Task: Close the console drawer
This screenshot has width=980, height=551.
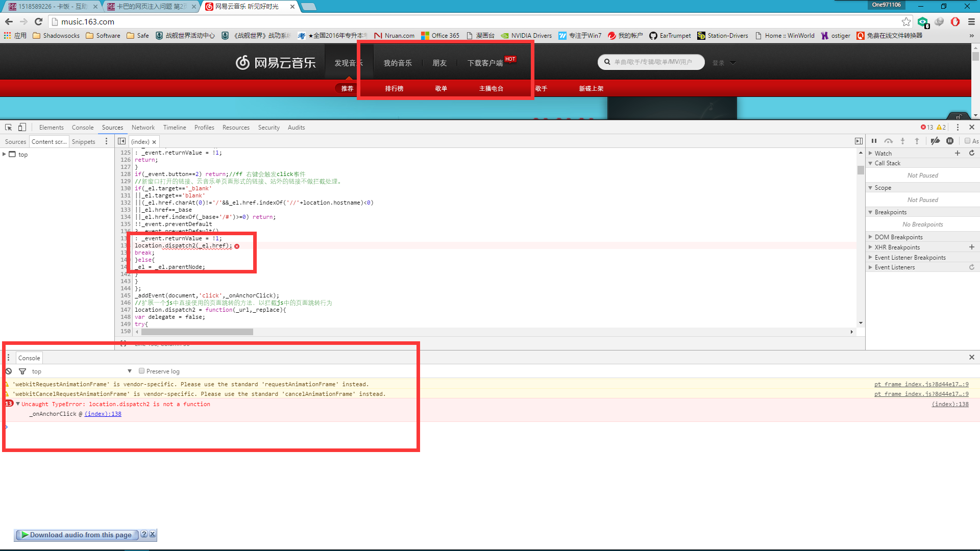Action: 972,358
